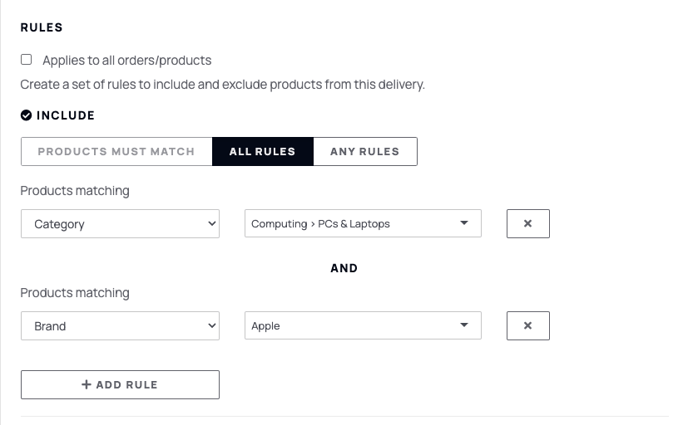Click the AND connector between rules

(344, 268)
